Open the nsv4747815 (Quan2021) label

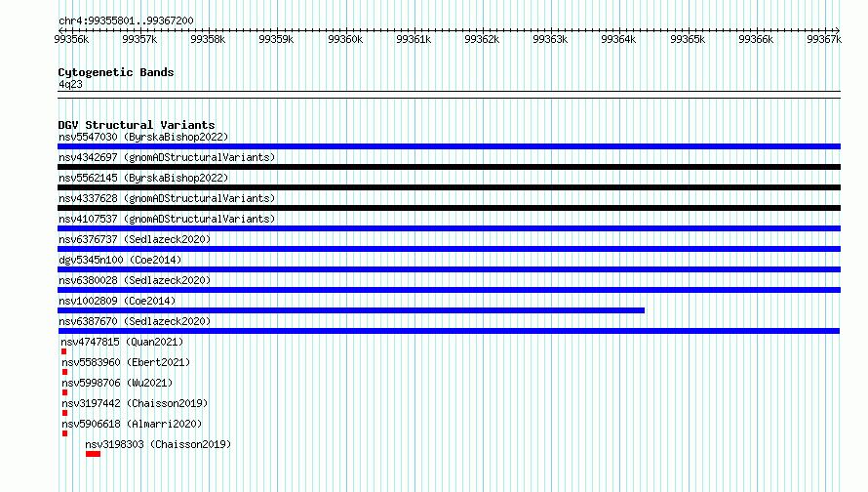click(122, 342)
